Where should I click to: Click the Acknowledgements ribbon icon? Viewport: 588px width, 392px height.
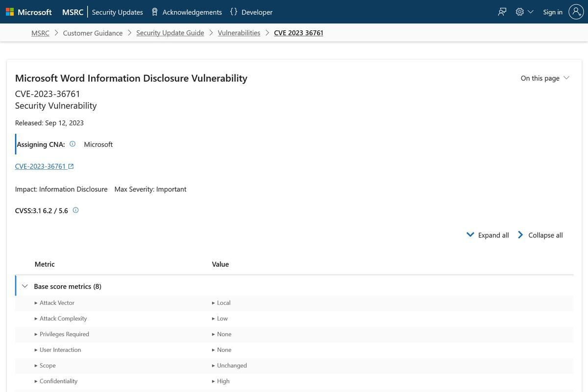click(155, 12)
